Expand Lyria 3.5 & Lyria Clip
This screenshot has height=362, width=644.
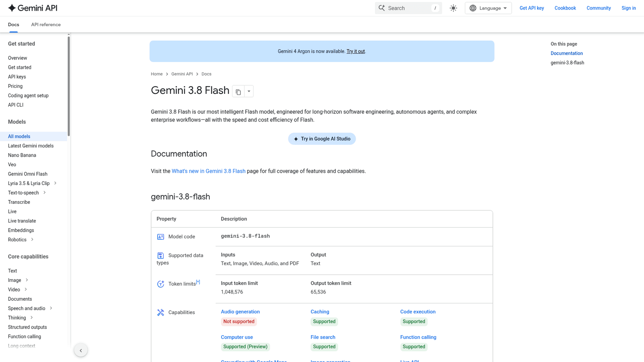(x=55, y=183)
